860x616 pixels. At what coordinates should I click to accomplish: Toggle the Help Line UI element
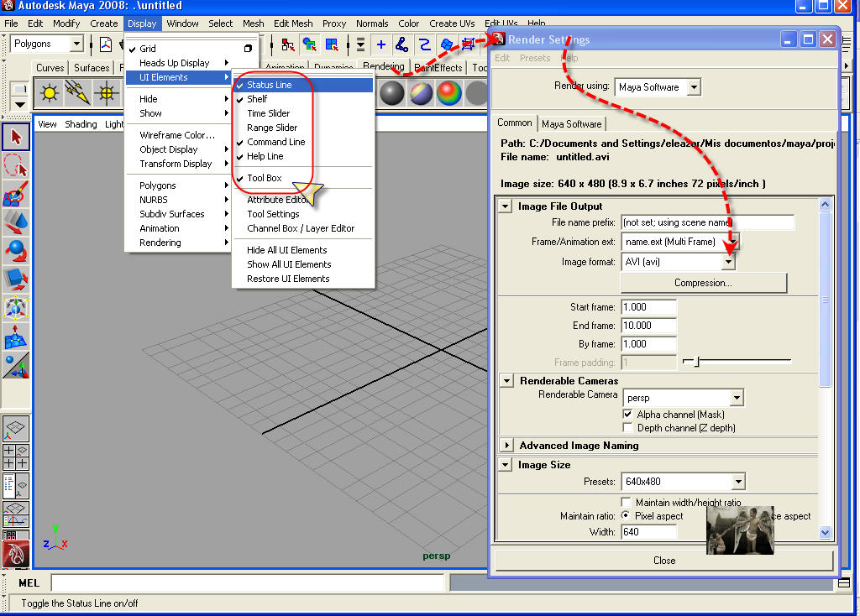(x=303, y=156)
